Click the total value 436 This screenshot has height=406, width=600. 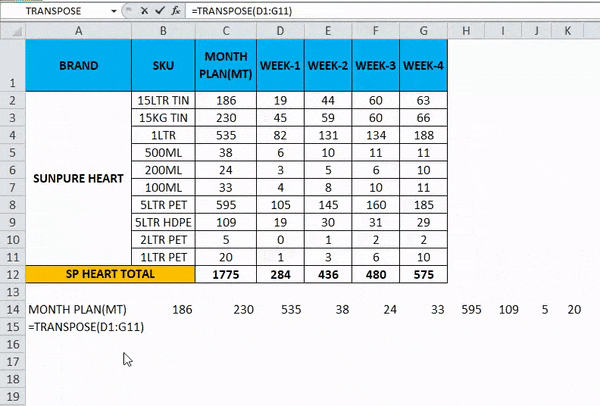click(x=328, y=274)
